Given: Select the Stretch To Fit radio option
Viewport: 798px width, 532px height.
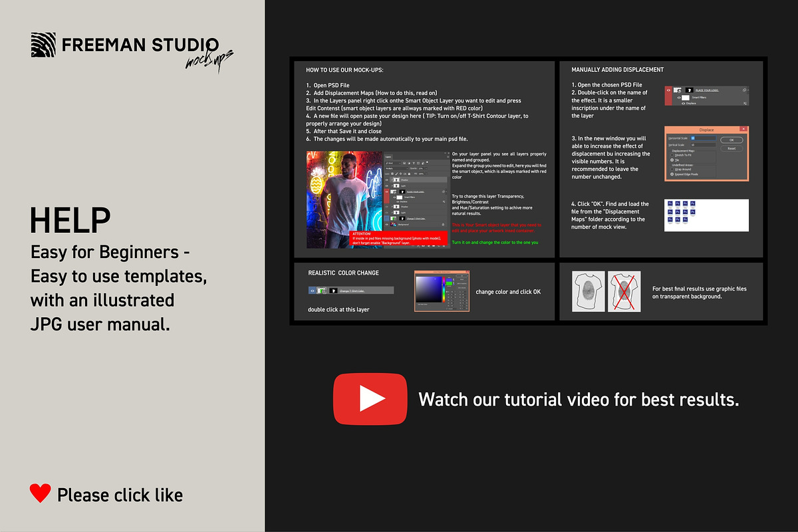Looking at the screenshot, I should click(672, 155).
